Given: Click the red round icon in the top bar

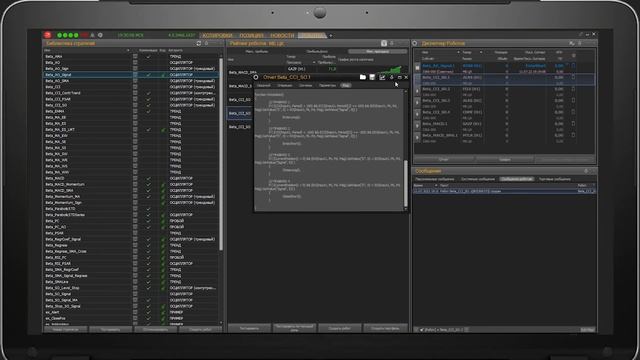Looking at the screenshot, I should point(48,35).
